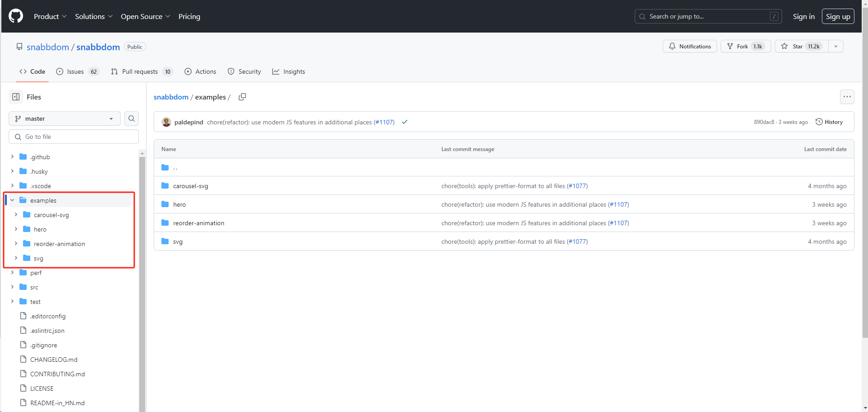Viewport: 868px width, 412px height.
Task: Click the svg folder icon in table
Action: [x=165, y=242]
